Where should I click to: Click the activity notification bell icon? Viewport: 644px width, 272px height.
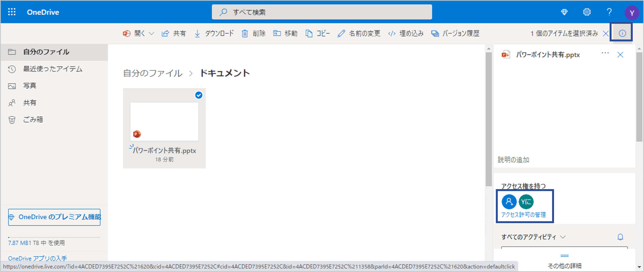coord(620,237)
